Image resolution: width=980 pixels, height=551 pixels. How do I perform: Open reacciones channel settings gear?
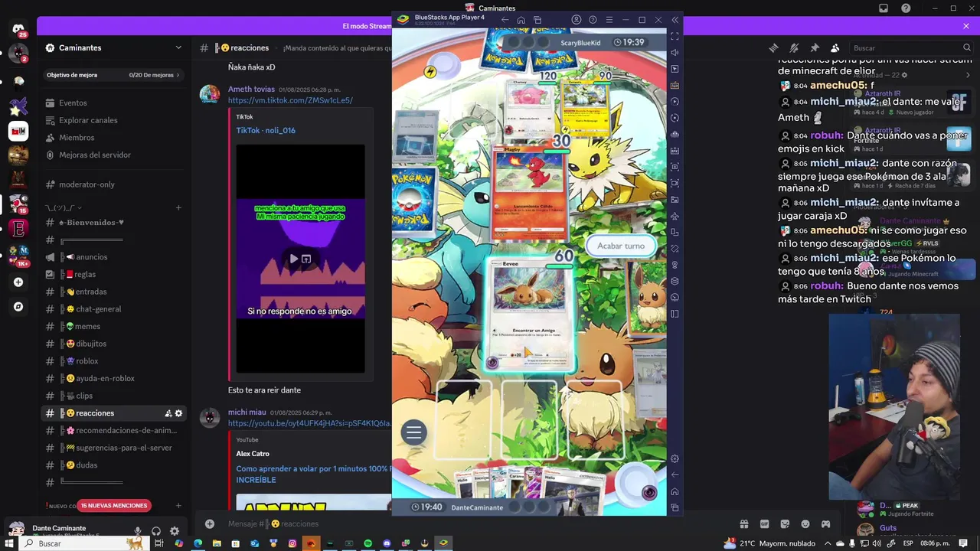179,413
